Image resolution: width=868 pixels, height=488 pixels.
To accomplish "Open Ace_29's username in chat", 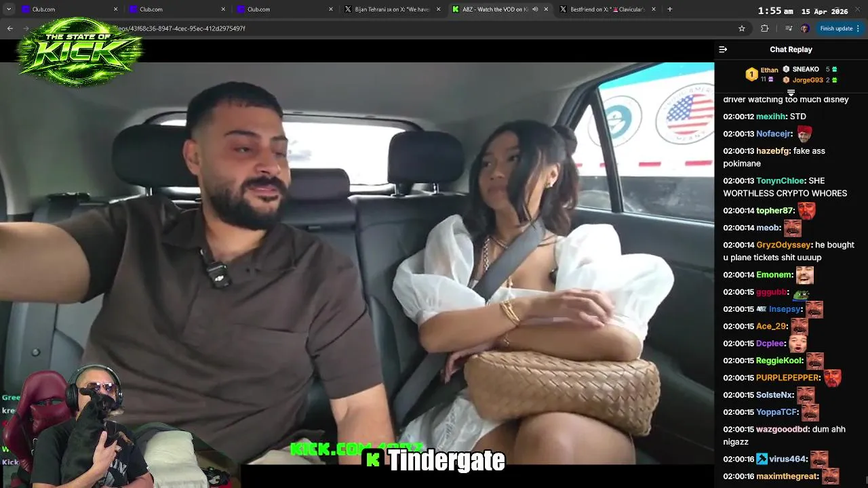I will [x=771, y=326].
